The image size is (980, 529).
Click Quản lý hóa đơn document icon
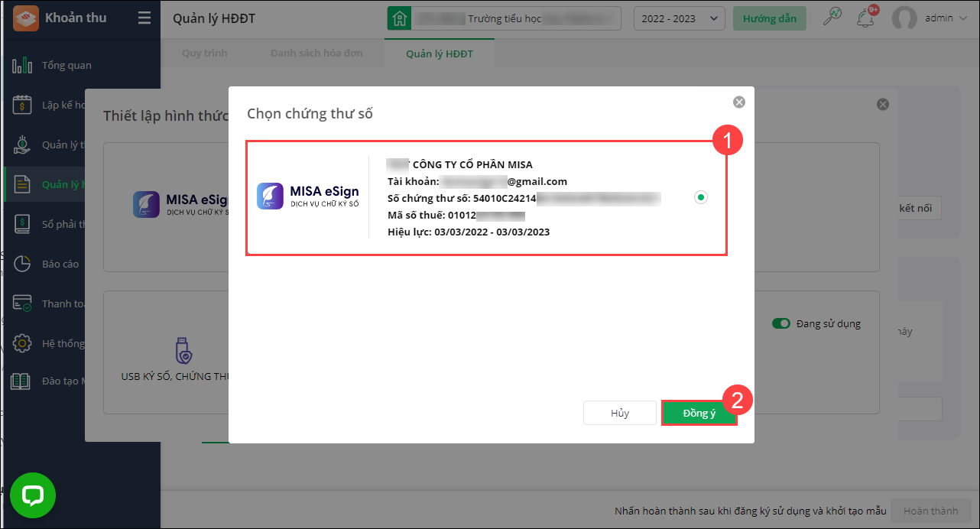tap(22, 184)
